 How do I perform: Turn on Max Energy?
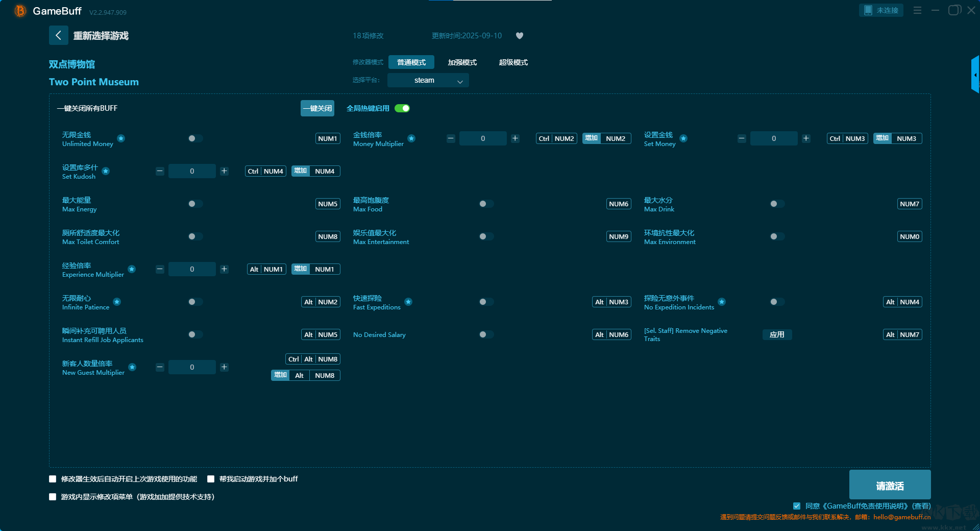click(195, 204)
